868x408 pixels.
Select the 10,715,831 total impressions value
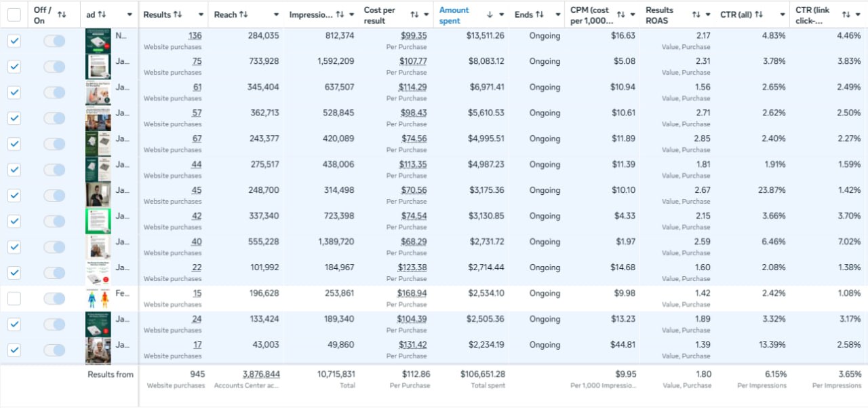click(x=334, y=374)
